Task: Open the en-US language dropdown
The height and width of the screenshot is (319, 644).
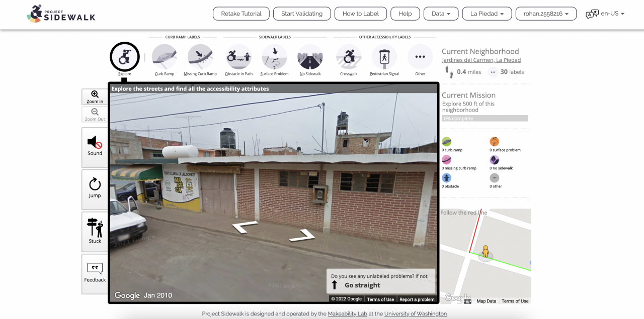Action: click(x=613, y=14)
